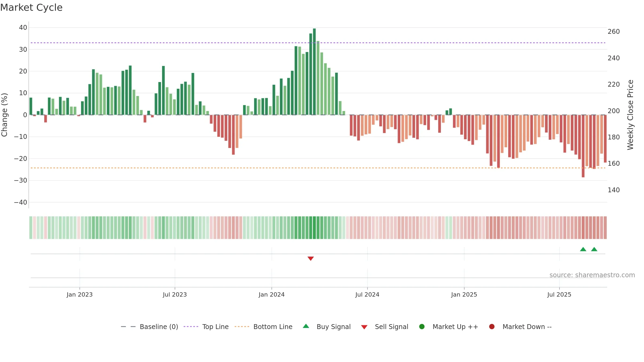644x362 pixels.
Task: Click the red sell signal marker on timeline
Action: tap(311, 258)
